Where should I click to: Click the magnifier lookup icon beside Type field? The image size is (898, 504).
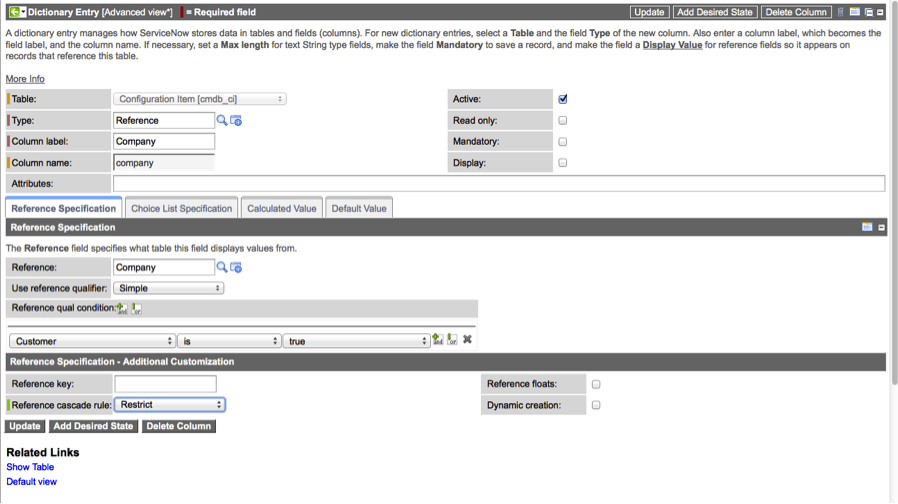click(x=222, y=120)
